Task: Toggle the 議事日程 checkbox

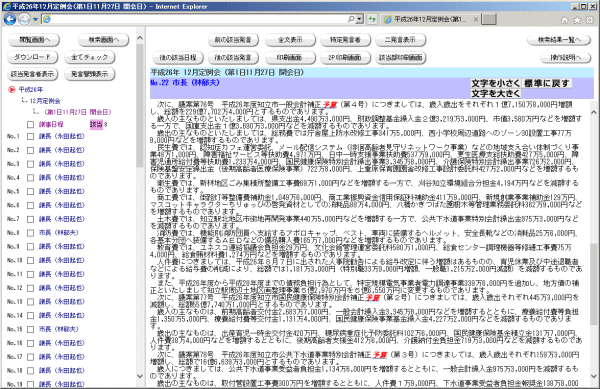Action: pos(31,125)
